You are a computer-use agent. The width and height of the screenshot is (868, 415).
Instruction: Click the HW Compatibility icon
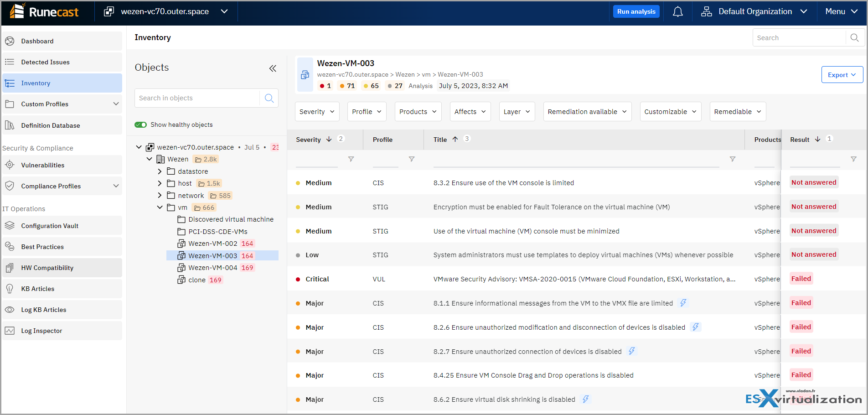(10, 268)
